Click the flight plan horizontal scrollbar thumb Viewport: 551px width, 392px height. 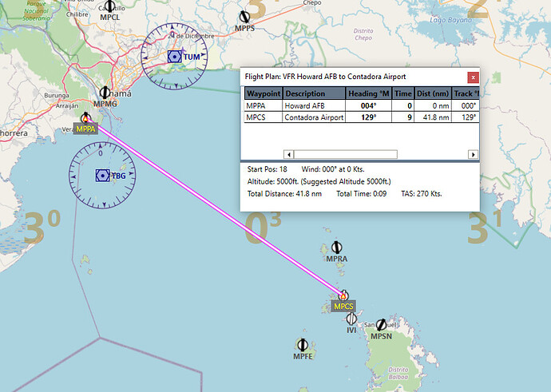346,154
